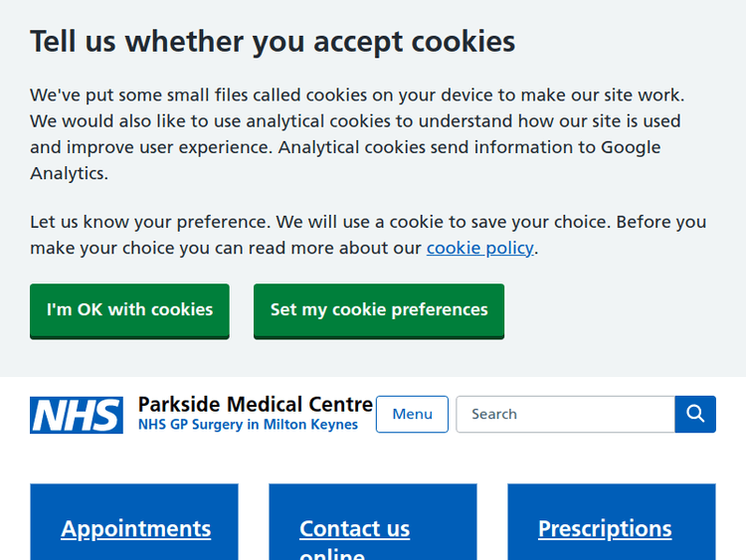Select NHS GP Surgery in Milton Keynes subtitle
This screenshot has height=560, width=746.
click(x=248, y=425)
